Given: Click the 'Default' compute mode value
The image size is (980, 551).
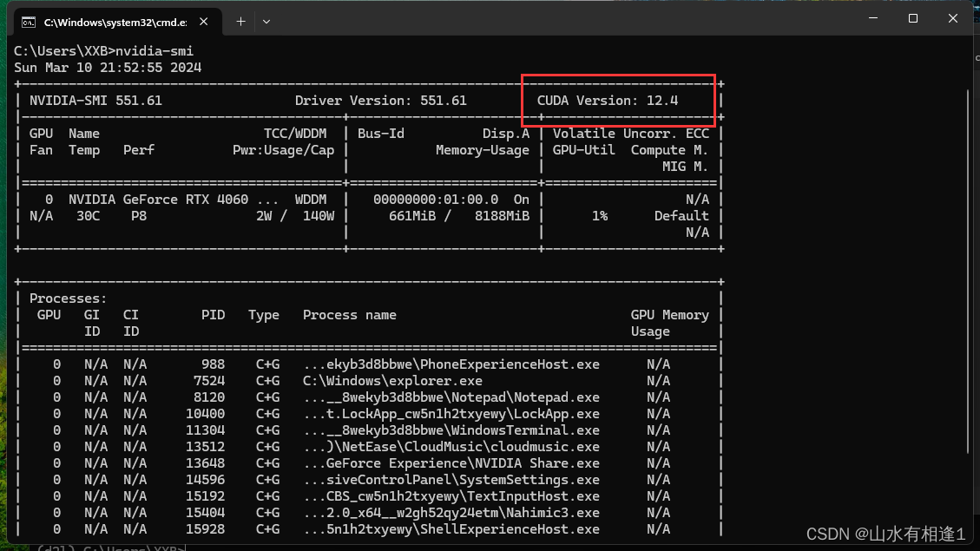Looking at the screenshot, I should coord(681,216).
